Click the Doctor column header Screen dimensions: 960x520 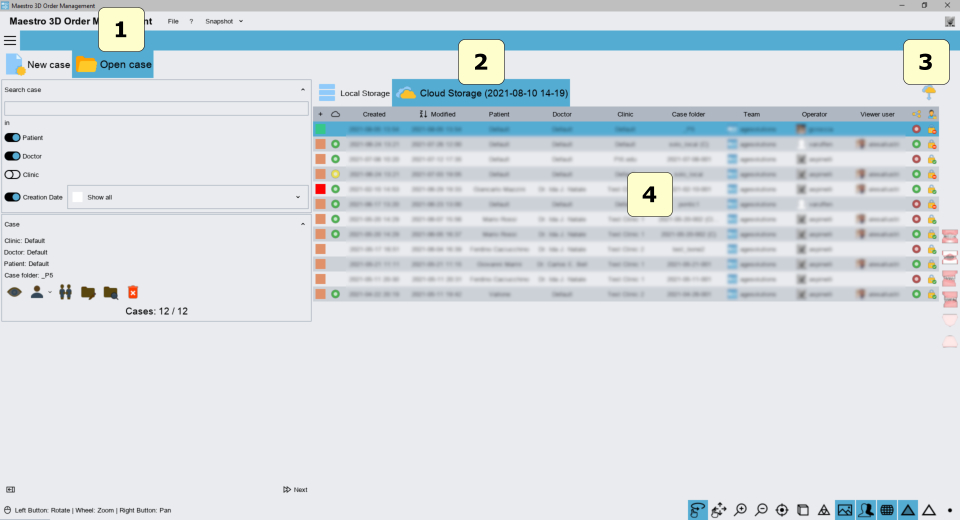click(x=562, y=115)
